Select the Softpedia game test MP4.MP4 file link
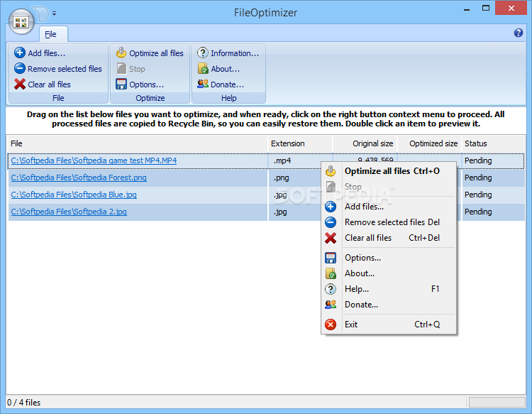The height and width of the screenshot is (414, 532). [x=94, y=160]
